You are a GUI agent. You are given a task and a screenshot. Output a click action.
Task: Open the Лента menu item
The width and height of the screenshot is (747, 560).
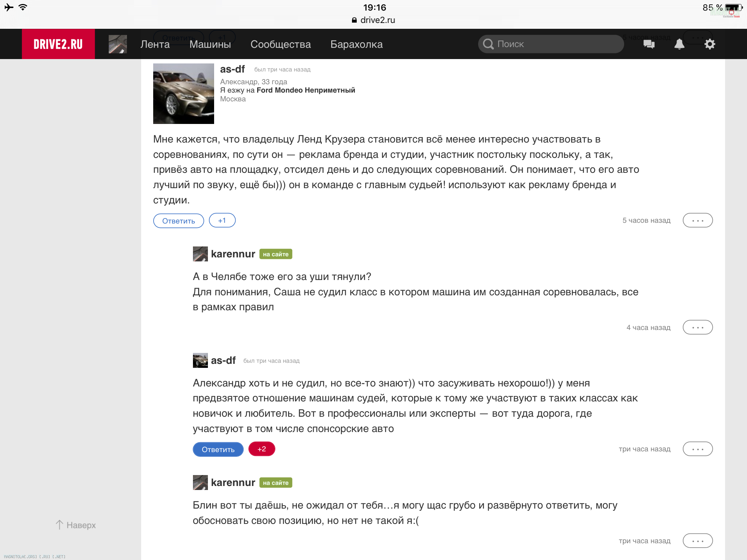pyautogui.click(x=155, y=44)
